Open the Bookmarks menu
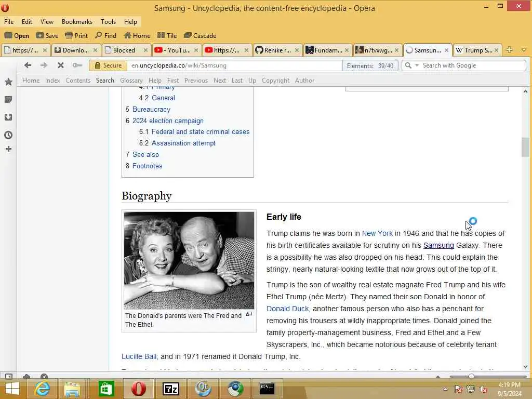Screen dimensions: 532x399 pyautogui.click(x=77, y=22)
